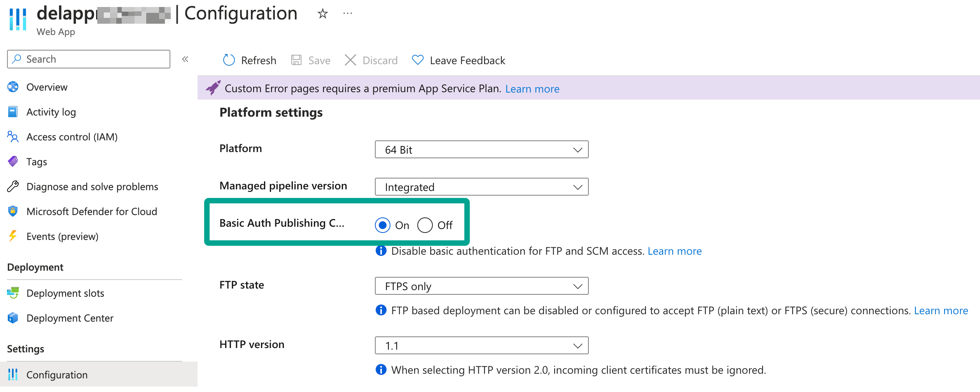
Task: Click the favorite star icon
Action: pos(322,14)
